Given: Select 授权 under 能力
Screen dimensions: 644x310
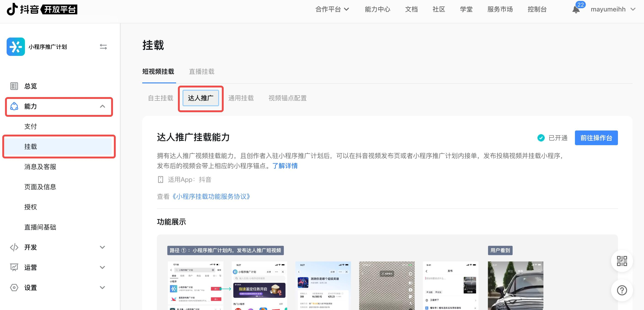Looking at the screenshot, I should pos(30,207).
